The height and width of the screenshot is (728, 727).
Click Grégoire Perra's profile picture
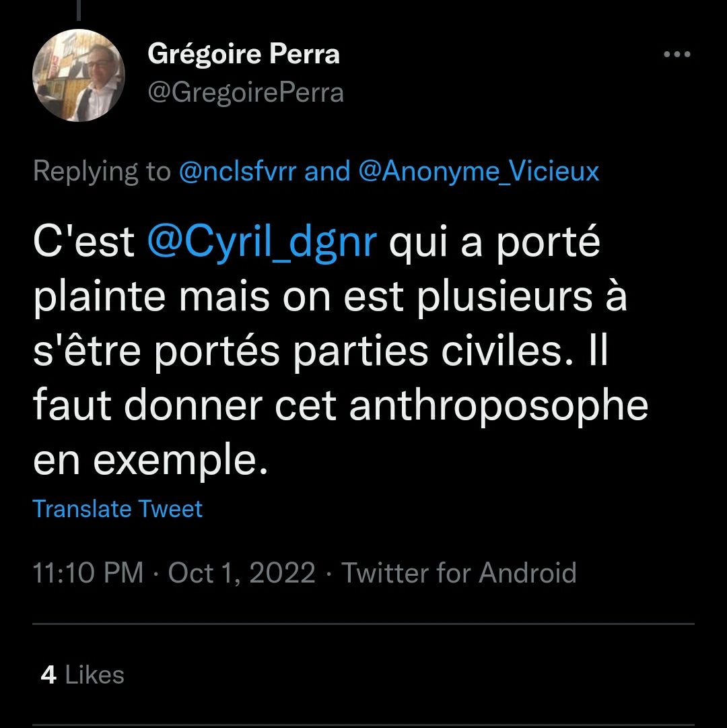click(x=79, y=75)
